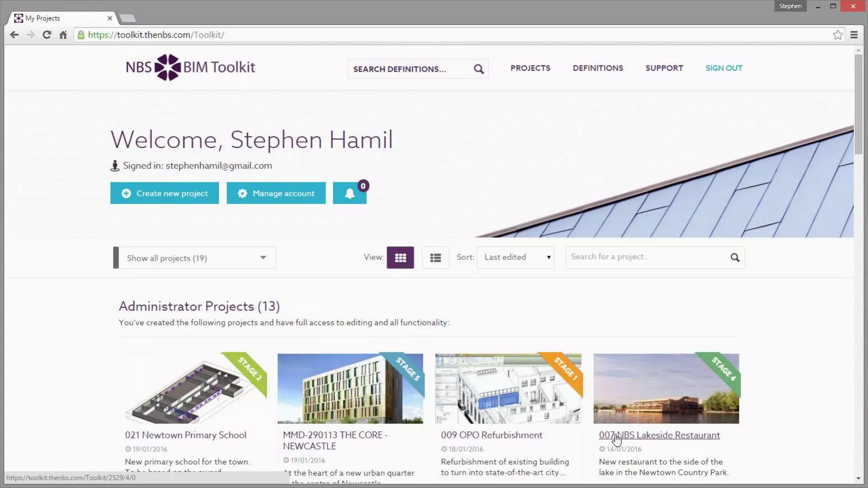The width and height of the screenshot is (868, 488).
Task: Click the vertical page scrollbar thumb
Action: click(858, 104)
